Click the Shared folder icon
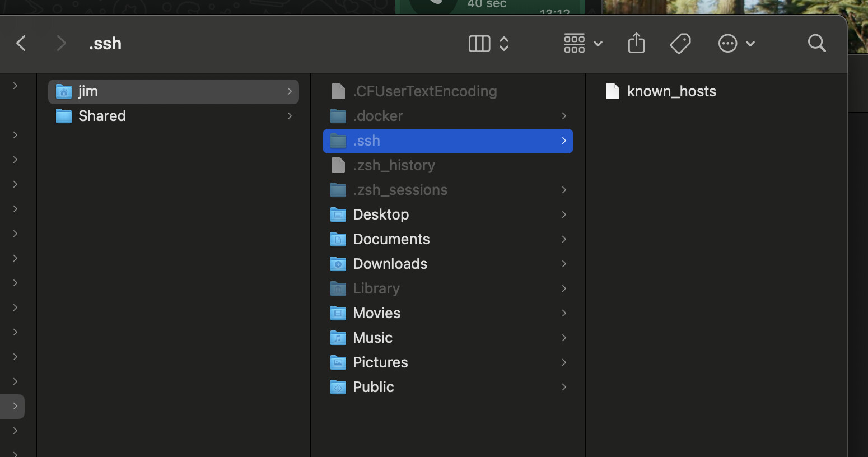This screenshot has height=457, width=868. tap(64, 116)
